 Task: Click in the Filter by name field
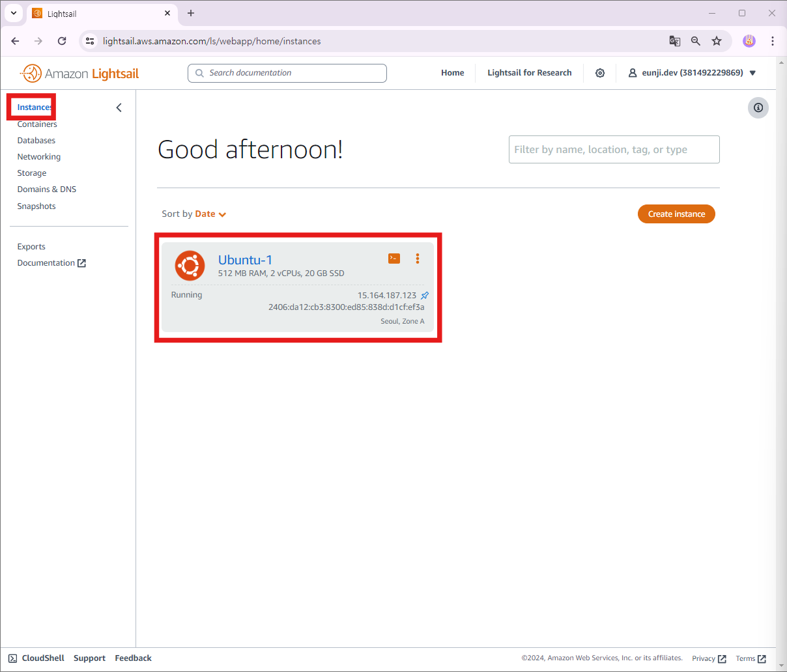(x=614, y=150)
